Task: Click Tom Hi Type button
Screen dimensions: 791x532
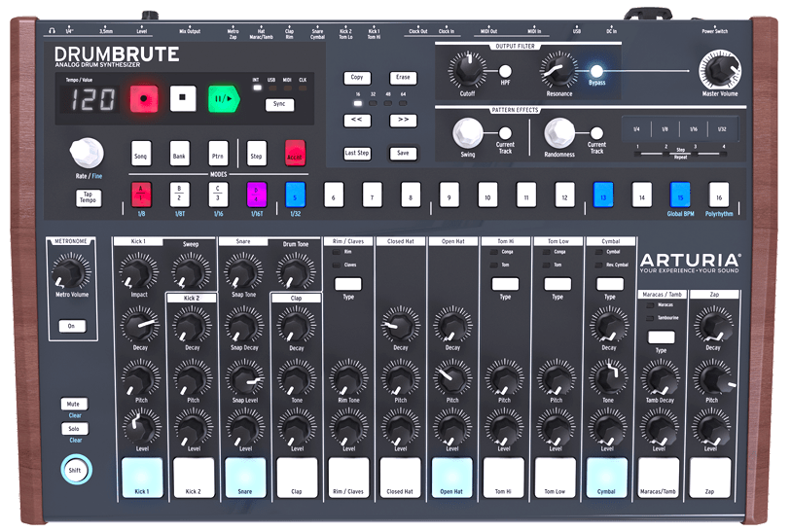Action: click(x=506, y=284)
